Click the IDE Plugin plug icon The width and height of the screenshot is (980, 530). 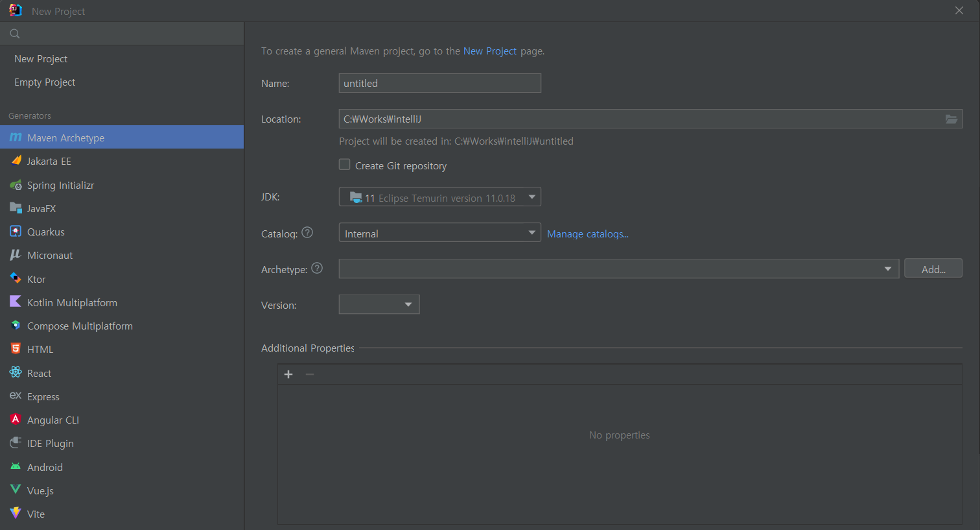(x=16, y=443)
